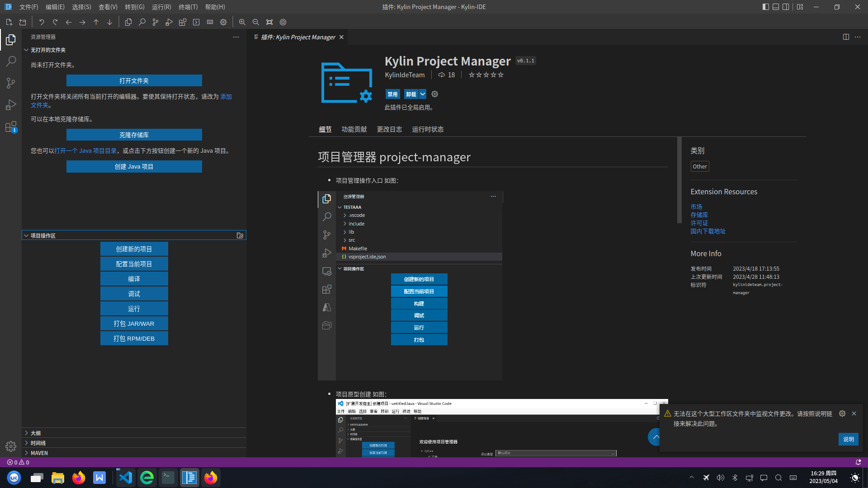
Task: Open Source Control view in activity bar
Action: point(11,83)
